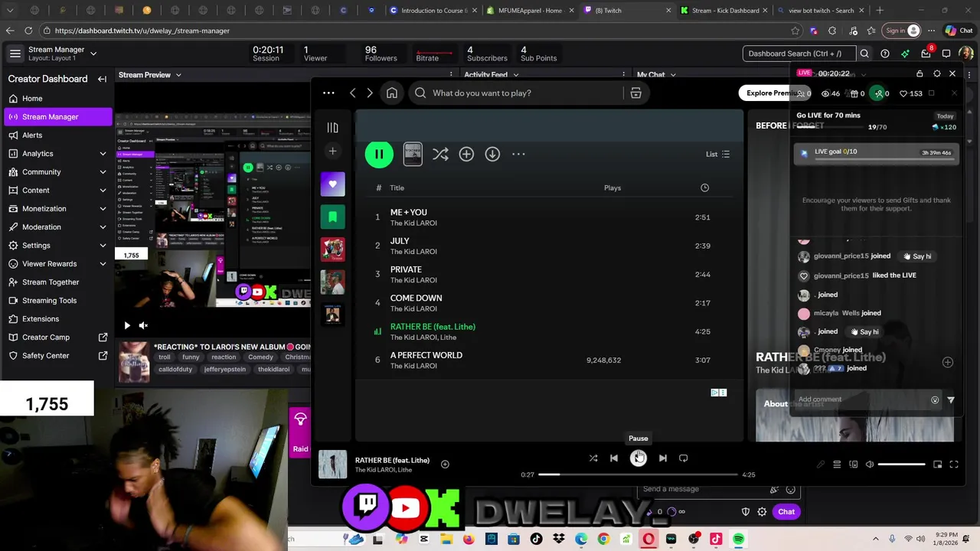Unmute the stream preview audio

[143, 325]
